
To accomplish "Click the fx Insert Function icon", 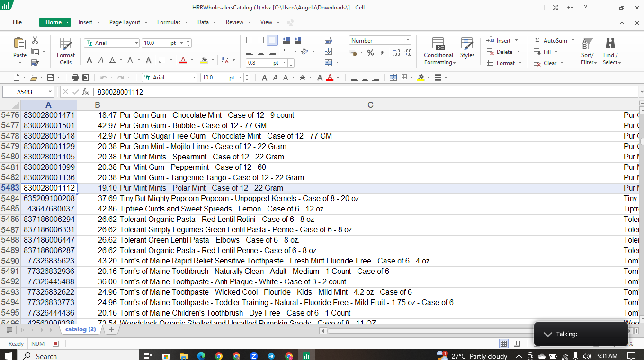I will point(86,92).
